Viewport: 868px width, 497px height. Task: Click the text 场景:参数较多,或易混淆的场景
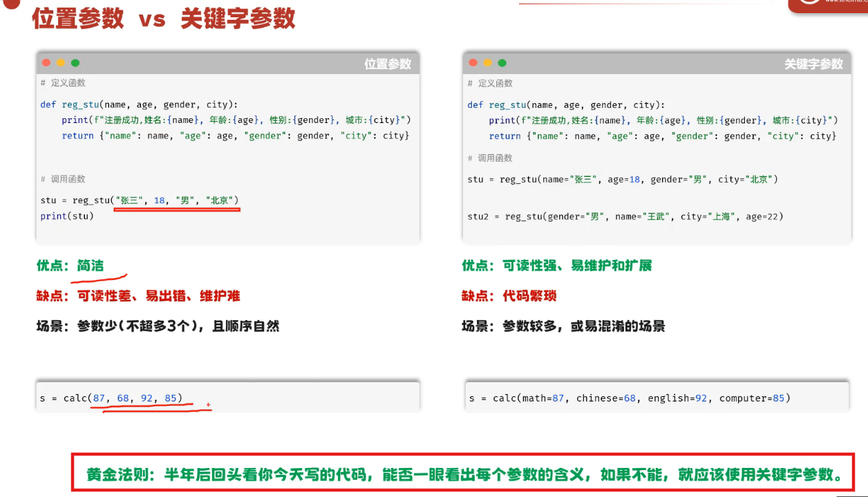pyautogui.click(x=563, y=326)
